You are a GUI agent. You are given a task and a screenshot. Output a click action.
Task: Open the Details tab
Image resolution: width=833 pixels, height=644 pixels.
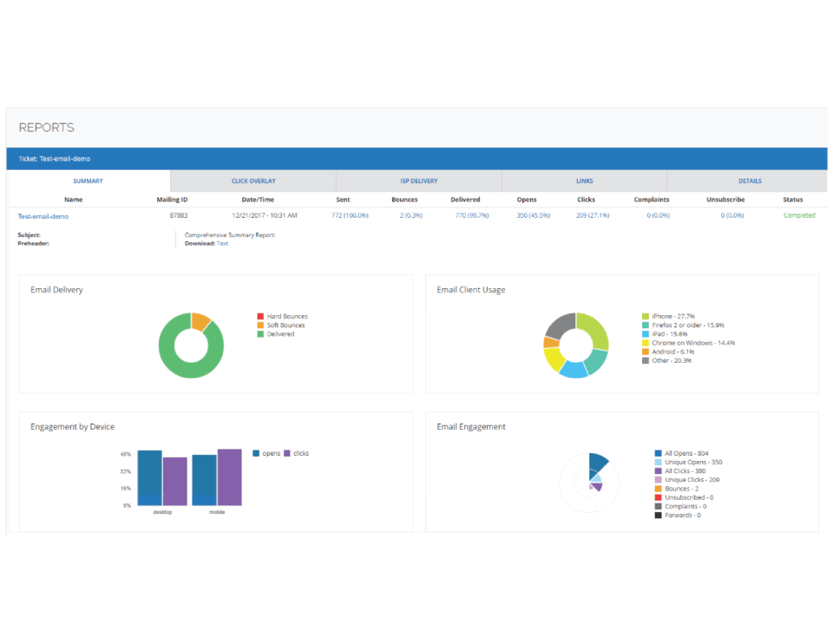tap(750, 181)
